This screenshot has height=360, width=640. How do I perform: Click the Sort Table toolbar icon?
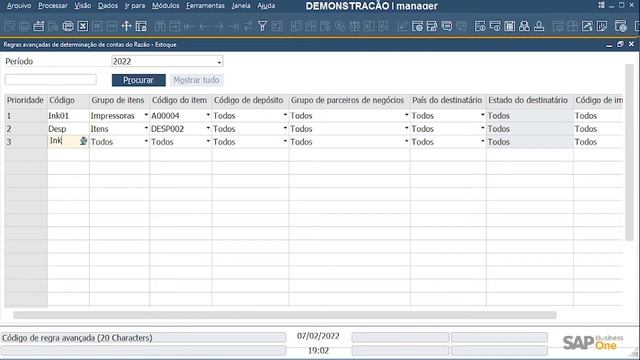[277, 26]
